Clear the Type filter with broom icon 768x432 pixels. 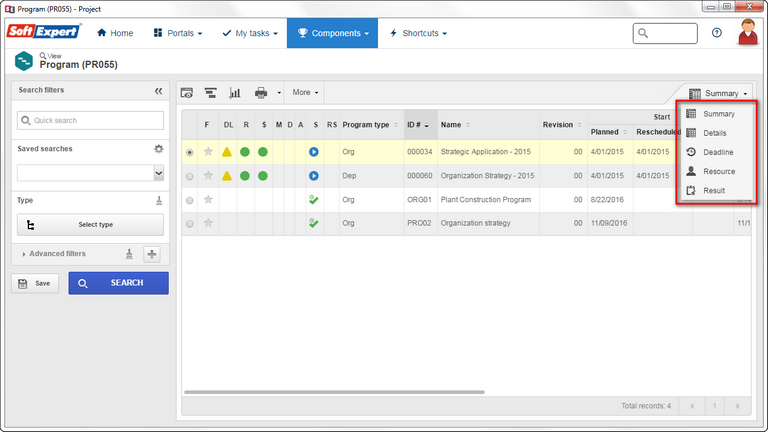(x=159, y=200)
